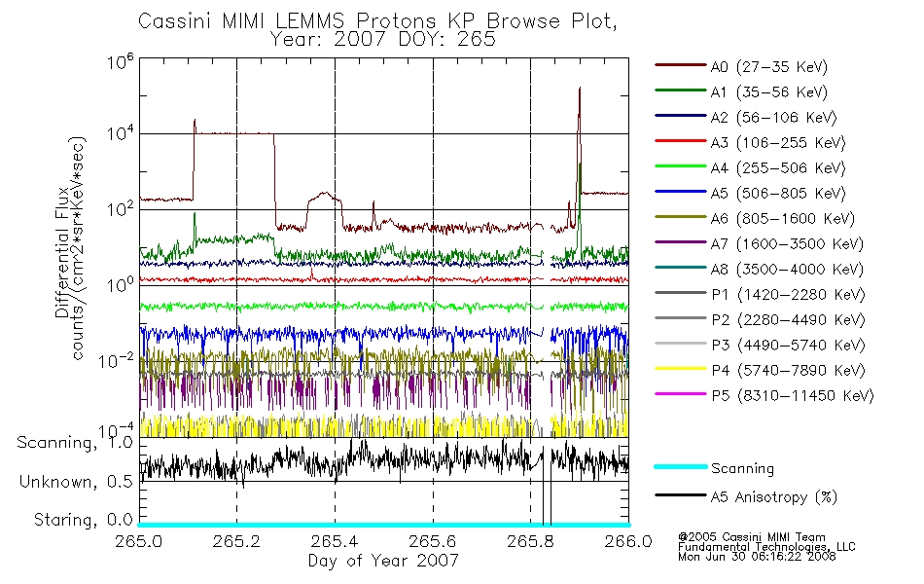Screen dimensions: 924x584
Task: Click the A7 (1600-3500 KeV) legend label
Action: tap(787, 244)
